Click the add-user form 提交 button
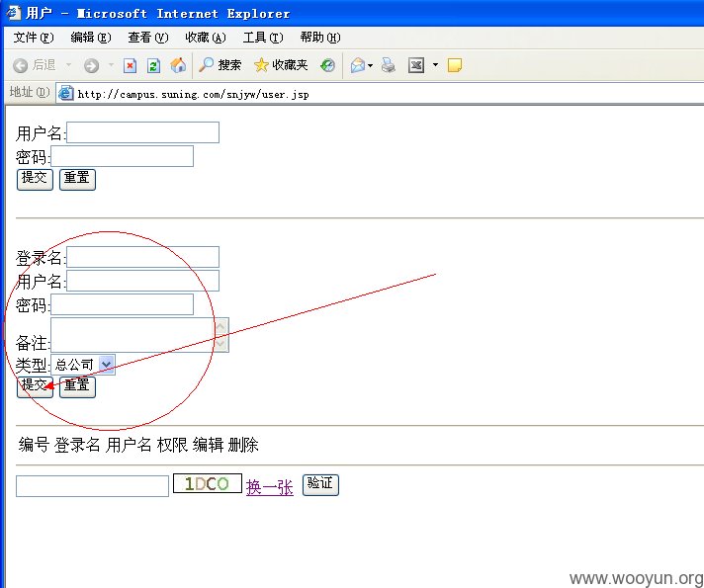Screen dimensions: 704x588 tap(35, 386)
